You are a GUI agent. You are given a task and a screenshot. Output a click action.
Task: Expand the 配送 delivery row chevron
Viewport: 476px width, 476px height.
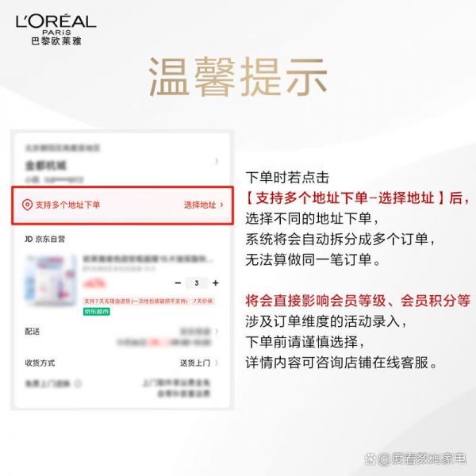tap(217, 331)
